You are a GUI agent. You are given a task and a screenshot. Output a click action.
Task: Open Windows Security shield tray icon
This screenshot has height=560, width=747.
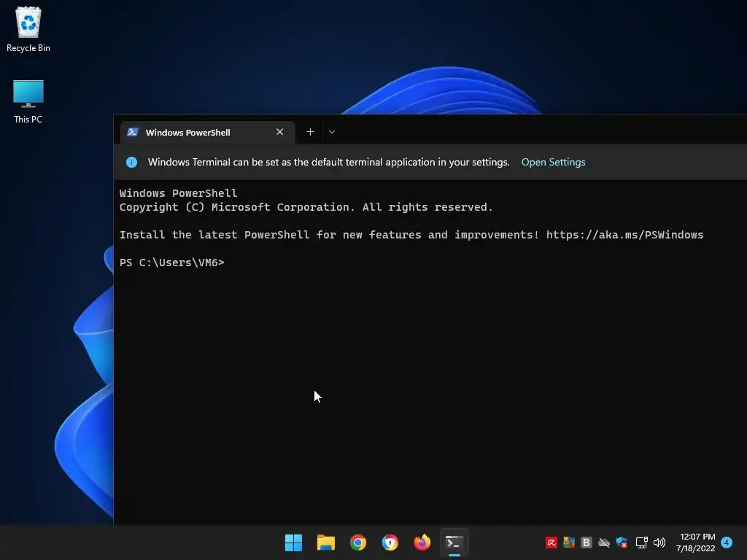(622, 542)
